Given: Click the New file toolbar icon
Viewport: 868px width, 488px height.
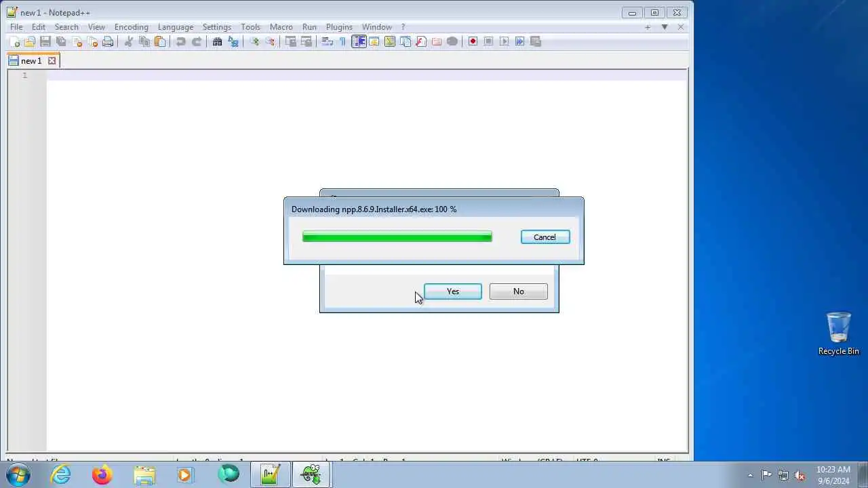Looking at the screenshot, I should click(x=14, y=41).
